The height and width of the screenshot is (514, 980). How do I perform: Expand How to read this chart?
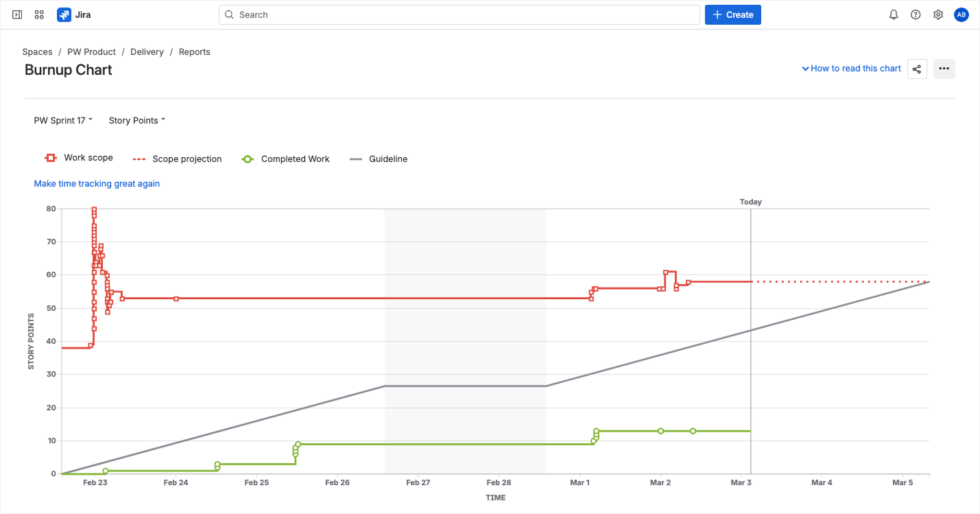coord(852,69)
